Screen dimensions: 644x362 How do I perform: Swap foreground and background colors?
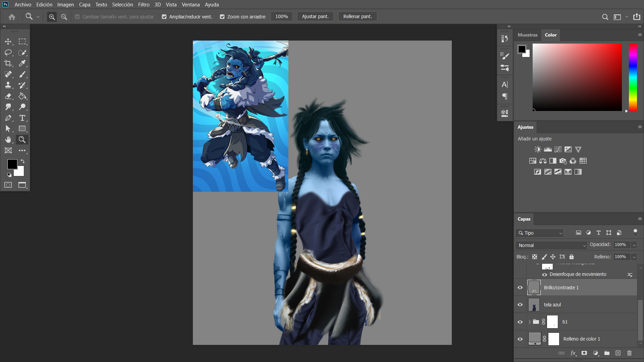coord(23,161)
